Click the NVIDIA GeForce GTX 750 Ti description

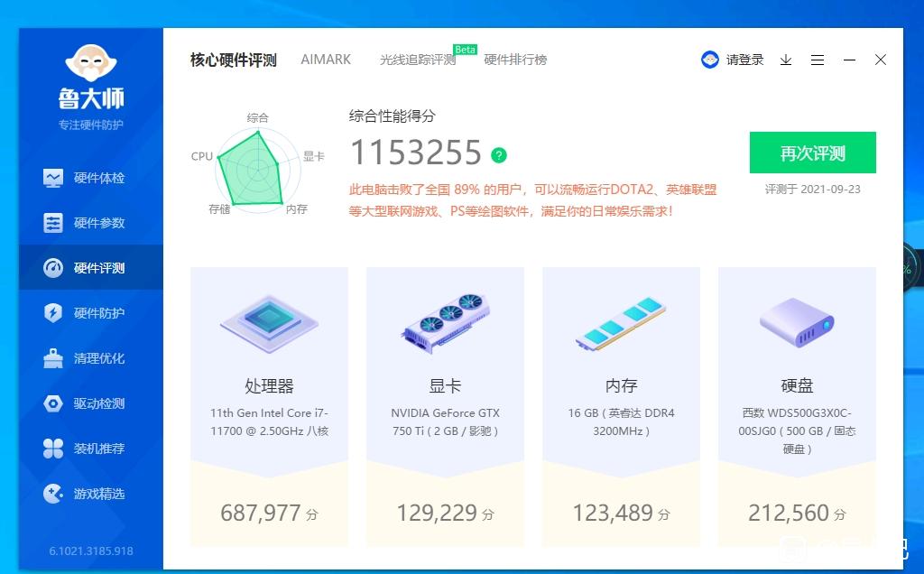point(445,422)
